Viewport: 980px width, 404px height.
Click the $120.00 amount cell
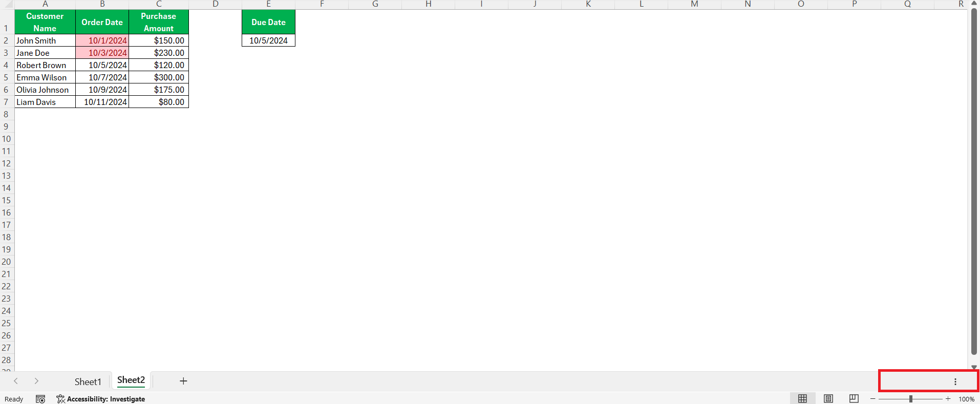click(159, 65)
